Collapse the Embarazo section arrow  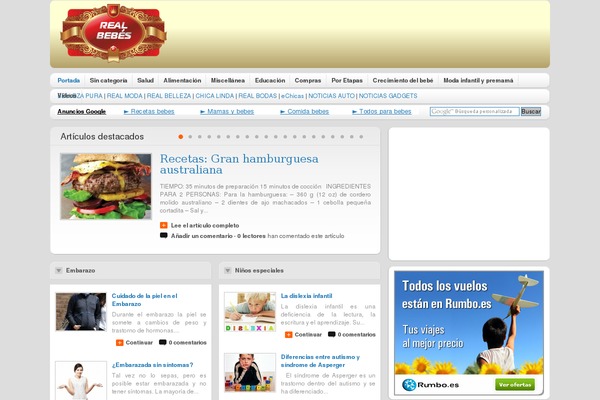[59, 270]
